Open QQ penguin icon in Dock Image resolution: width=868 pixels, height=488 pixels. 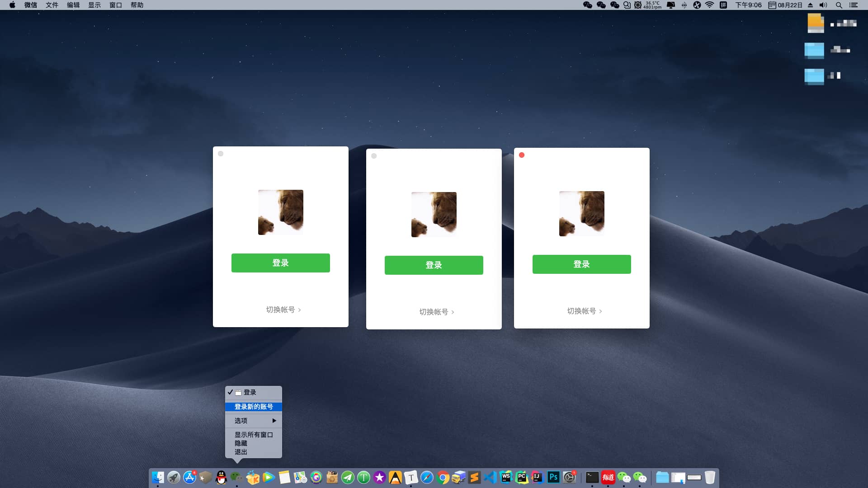[221, 477]
